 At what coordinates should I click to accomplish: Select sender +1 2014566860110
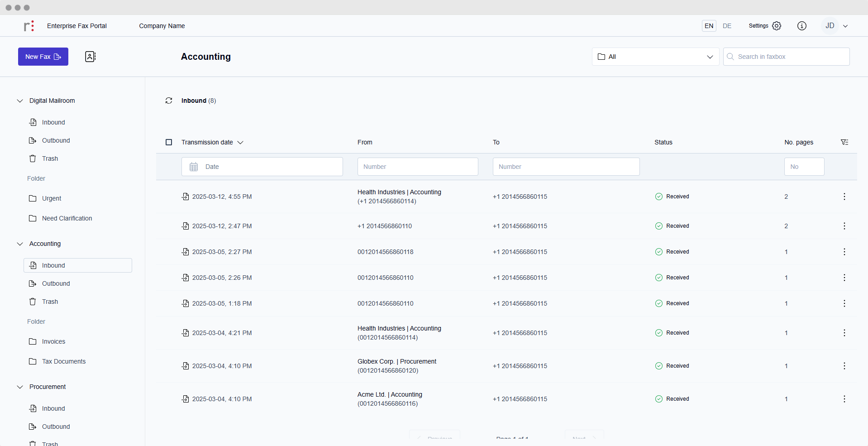[385, 226]
